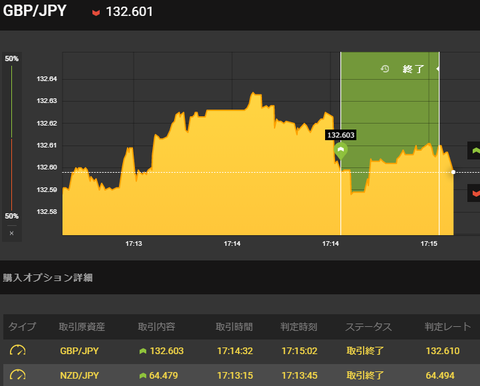Click the 終了 label in green zone

413,69
